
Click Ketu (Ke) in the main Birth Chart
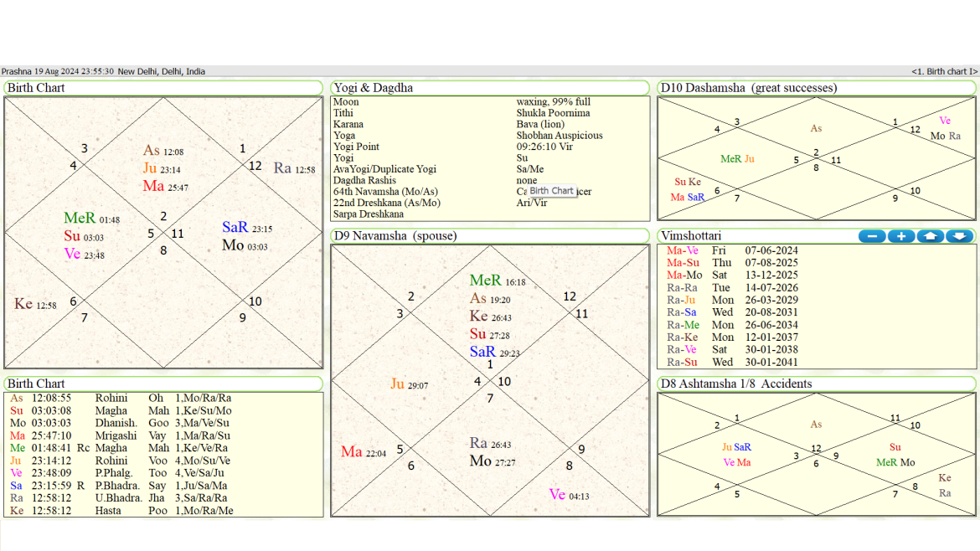[x=23, y=304]
